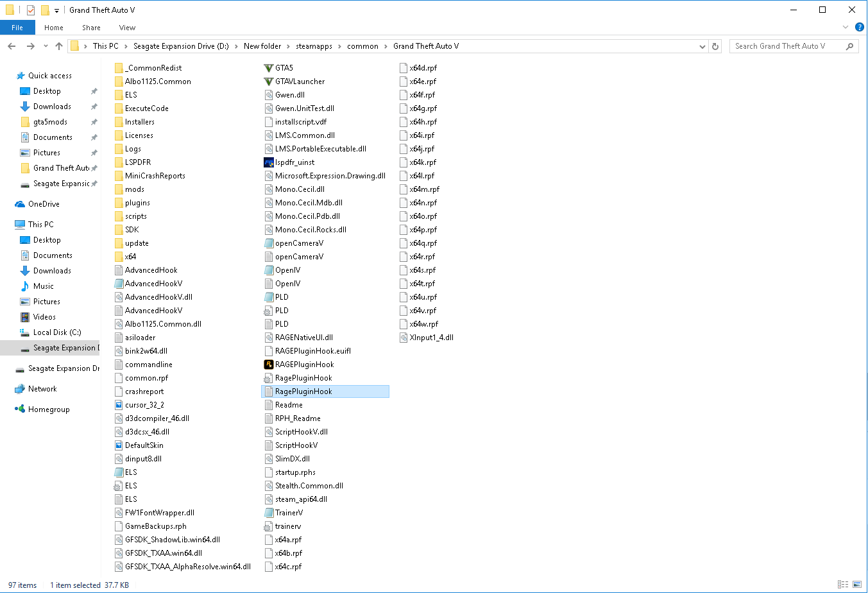Image resolution: width=868 pixels, height=593 pixels.
Task: Select the file installscript.vdf
Action: [294, 122]
